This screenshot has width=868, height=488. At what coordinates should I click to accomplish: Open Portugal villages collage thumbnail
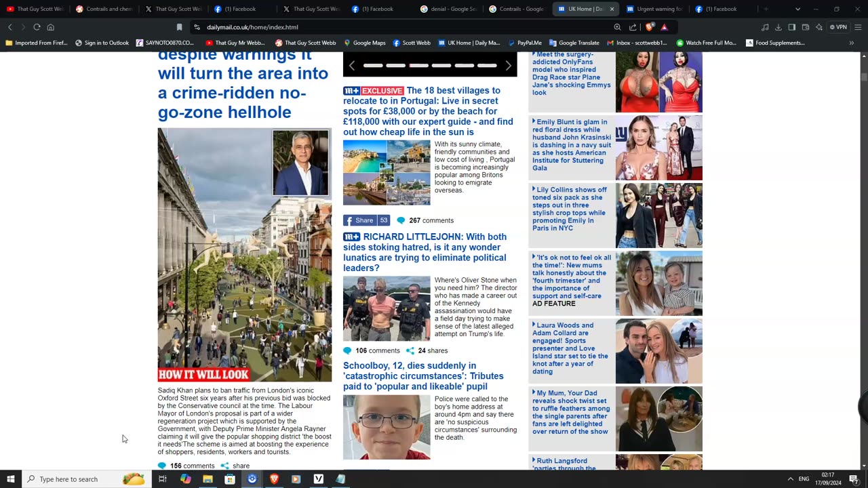point(387,173)
